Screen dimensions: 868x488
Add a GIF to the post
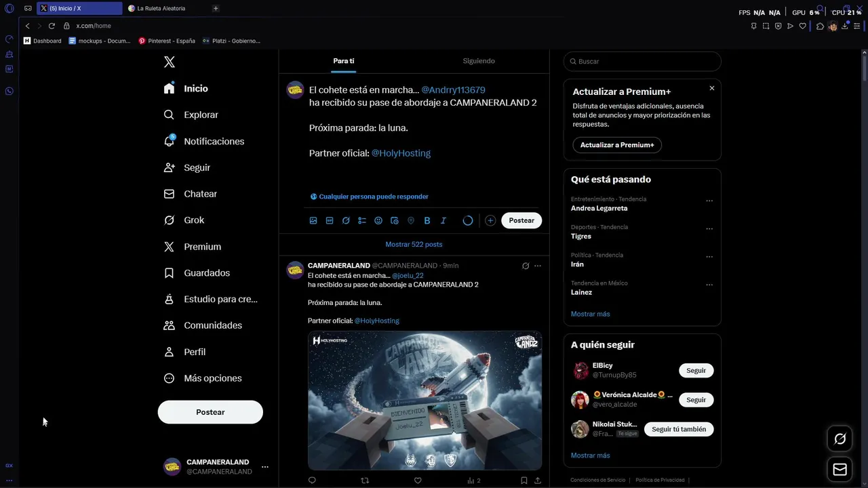point(330,221)
